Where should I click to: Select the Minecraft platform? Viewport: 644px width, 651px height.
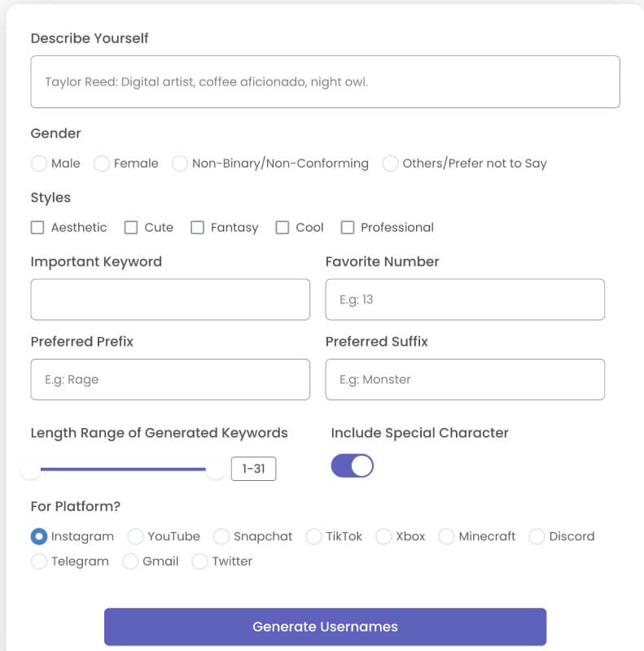click(446, 536)
